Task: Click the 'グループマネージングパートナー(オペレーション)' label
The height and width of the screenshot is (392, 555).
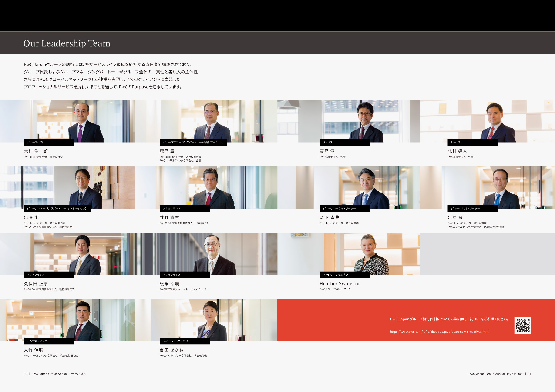Action: pos(57,208)
